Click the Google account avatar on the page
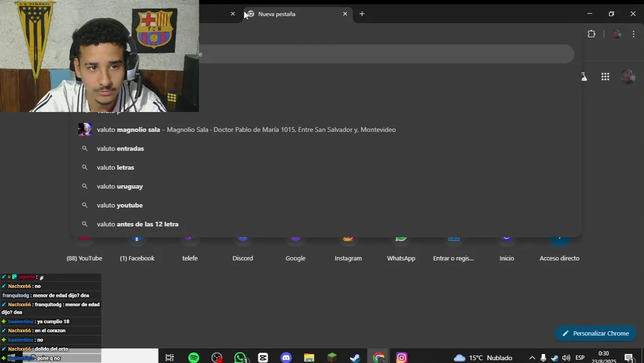Image resolution: width=644 pixels, height=363 pixels. (628, 77)
